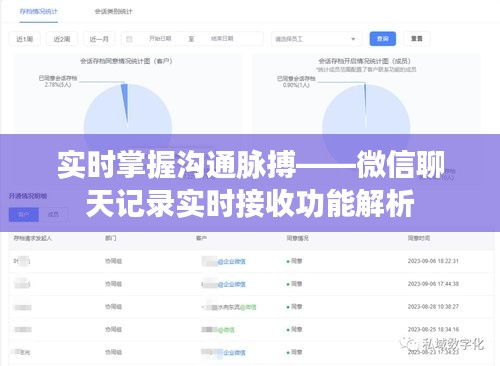
Task: Switch to the 成员 segment toggle
Action: [x=53, y=214]
